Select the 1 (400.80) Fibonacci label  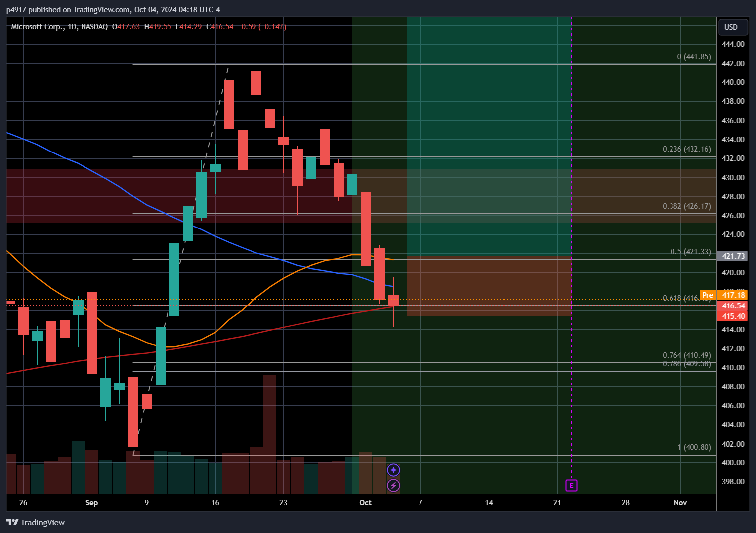click(694, 447)
